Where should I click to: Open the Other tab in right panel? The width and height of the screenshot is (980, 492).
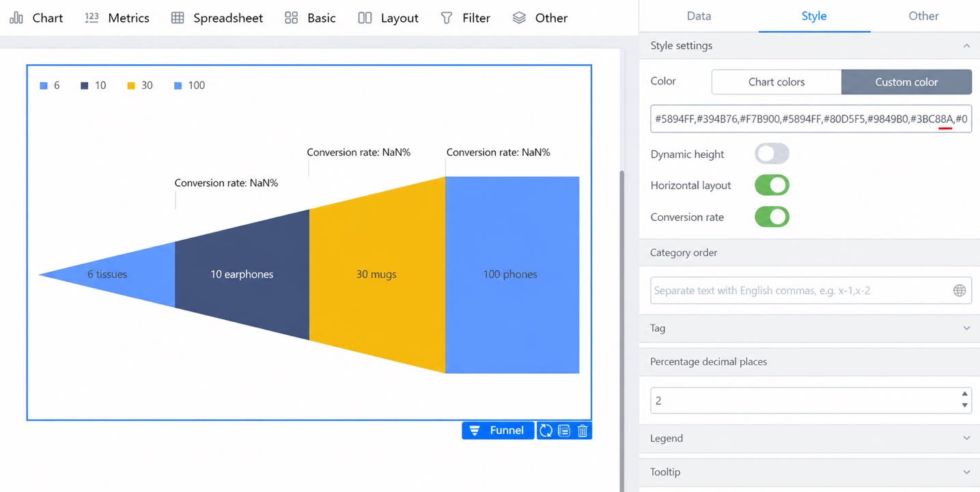coord(923,16)
